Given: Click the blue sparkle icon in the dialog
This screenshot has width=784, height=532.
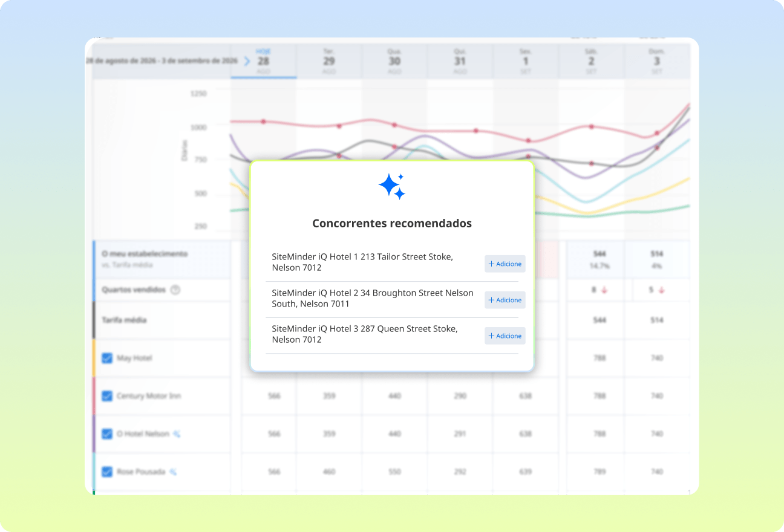Looking at the screenshot, I should pyautogui.click(x=391, y=186).
